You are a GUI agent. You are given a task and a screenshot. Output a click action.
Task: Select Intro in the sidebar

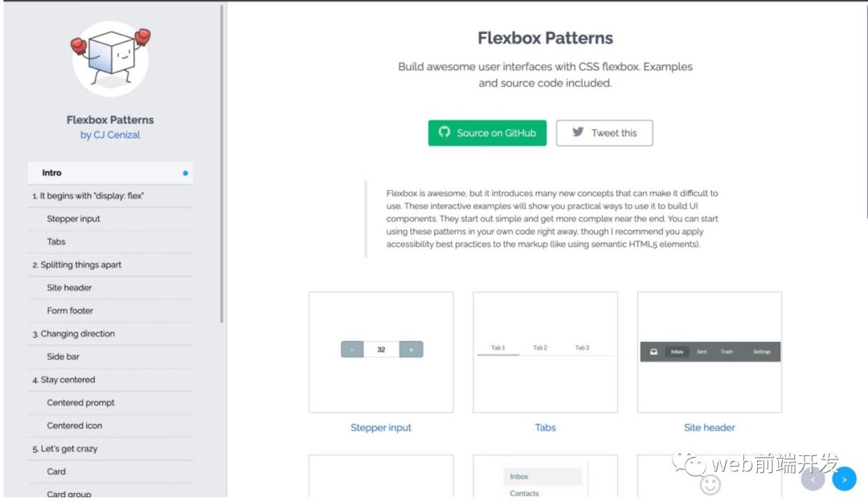(x=52, y=173)
